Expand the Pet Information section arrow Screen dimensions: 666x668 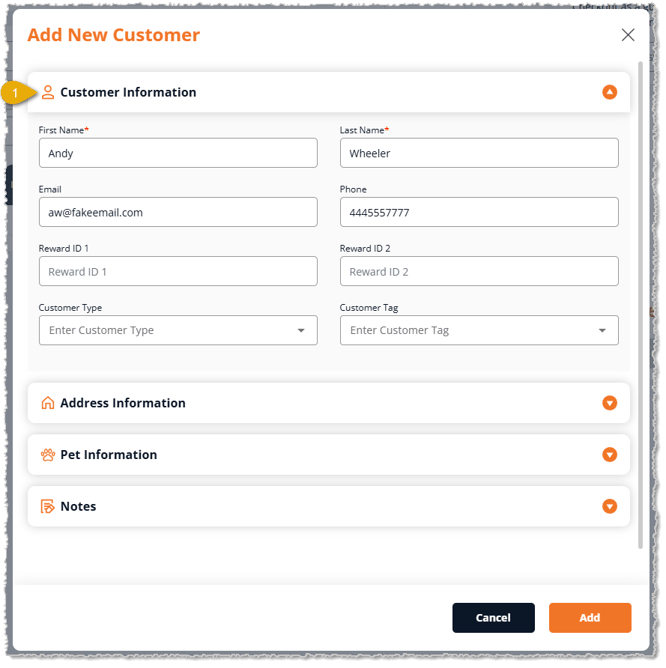pyautogui.click(x=610, y=455)
